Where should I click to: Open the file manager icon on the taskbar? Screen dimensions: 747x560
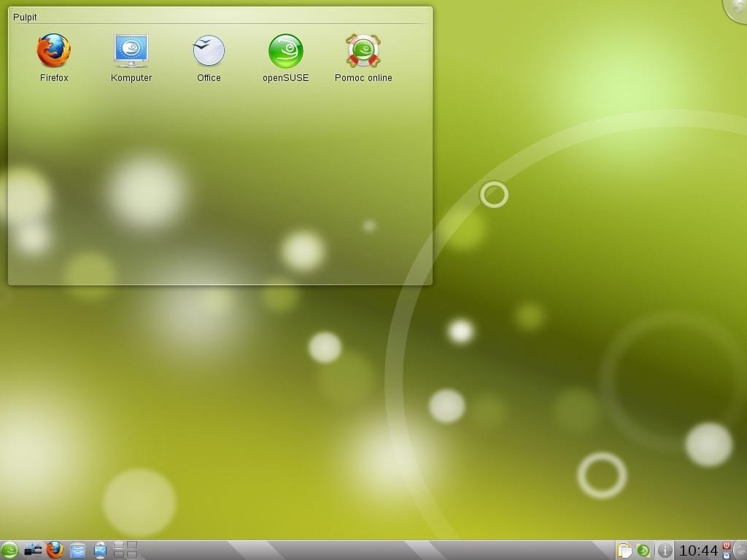(78, 551)
